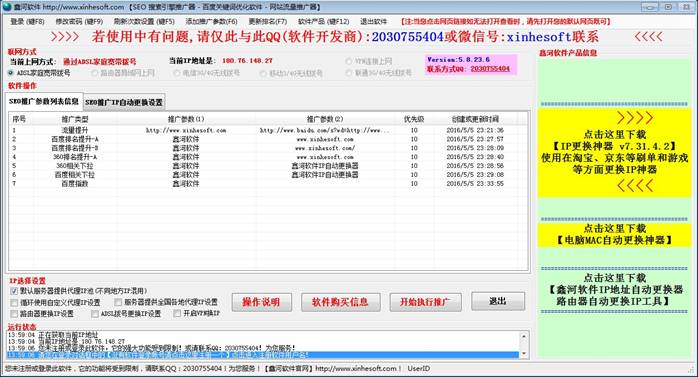Uncheck 默认服务器提供代理IP池 checkbox
The image size is (698, 377).
click(14, 291)
